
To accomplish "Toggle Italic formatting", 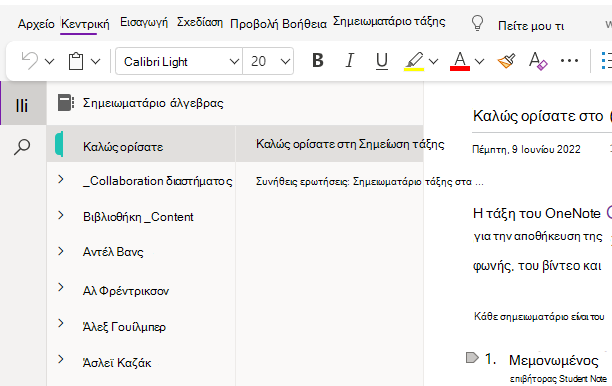I will tap(350, 60).
